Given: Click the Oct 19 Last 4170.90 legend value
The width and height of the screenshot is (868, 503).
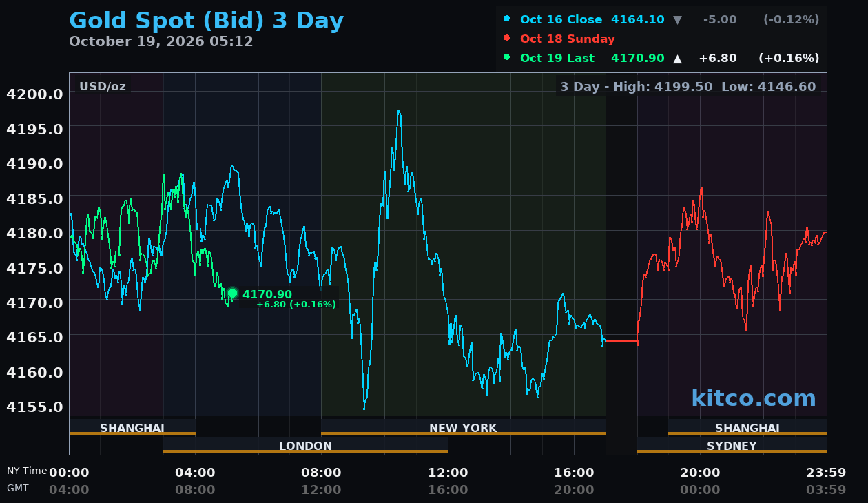Looking at the screenshot, I should coord(637,59).
